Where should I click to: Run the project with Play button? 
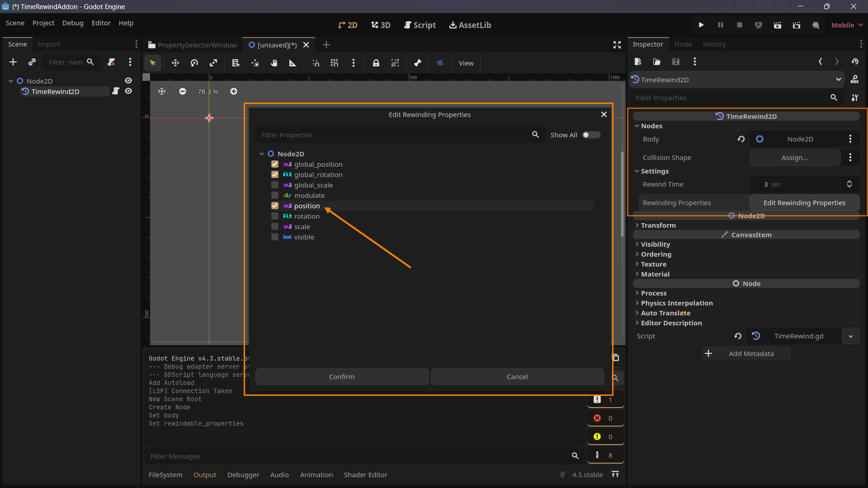701,25
